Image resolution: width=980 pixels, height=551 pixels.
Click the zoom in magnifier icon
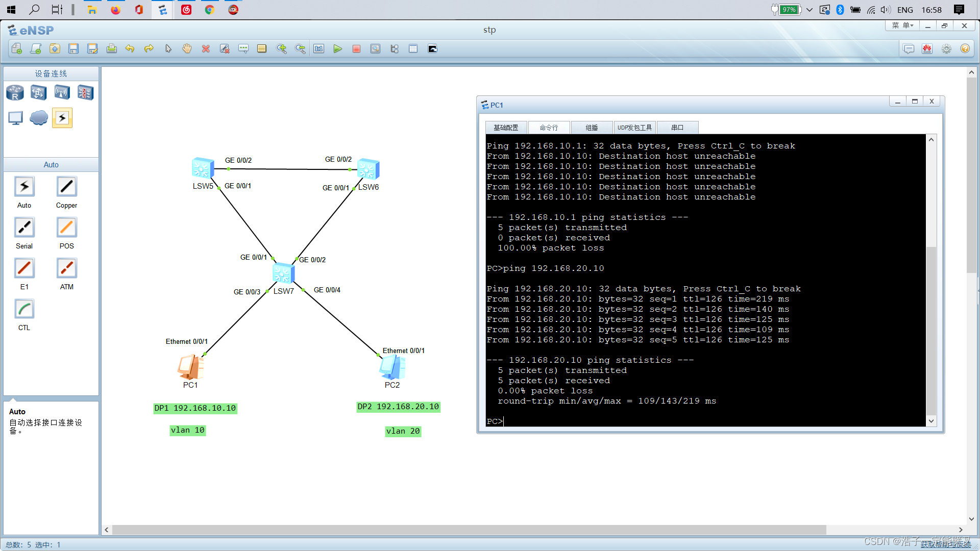tap(281, 49)
